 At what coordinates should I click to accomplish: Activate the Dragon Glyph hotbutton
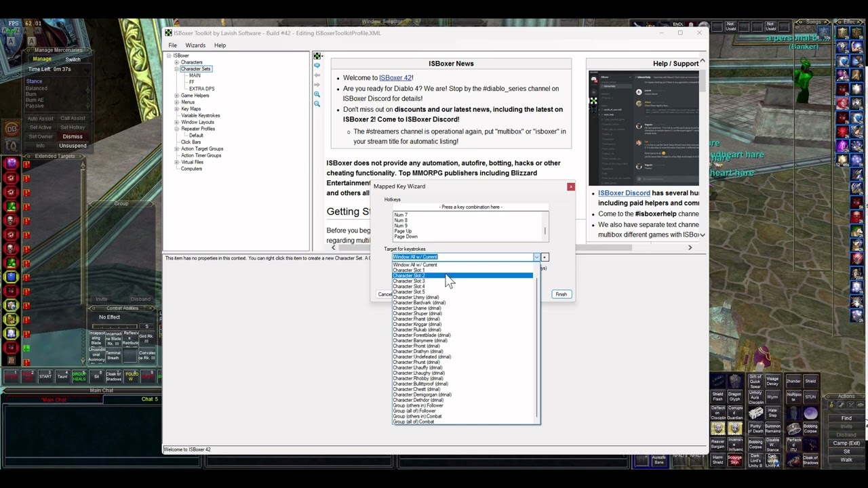point(735,396)
